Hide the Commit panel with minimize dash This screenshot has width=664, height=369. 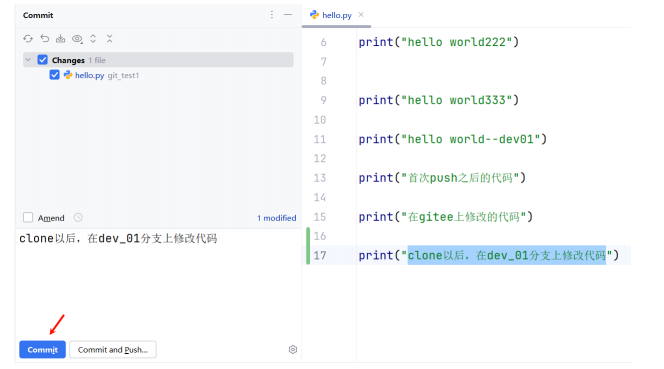point(288,15)
